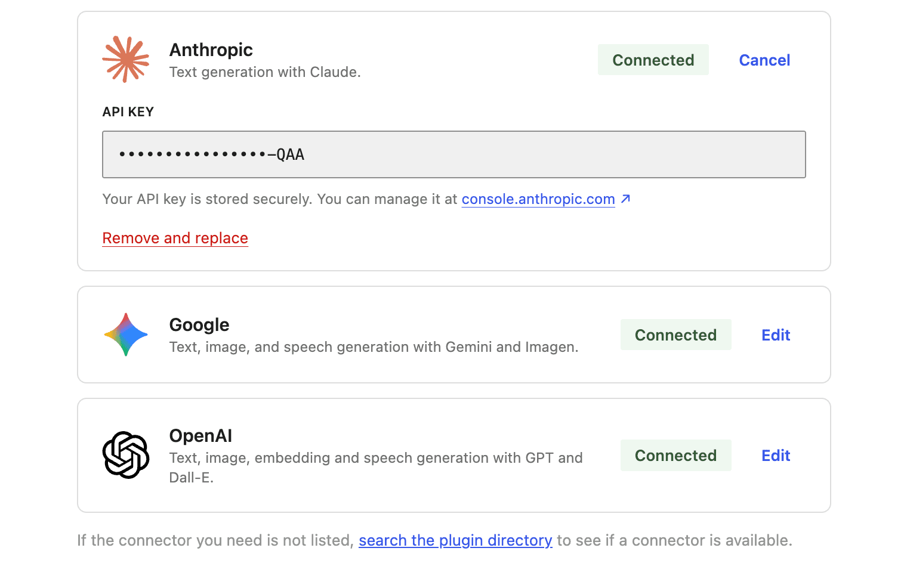Click 'Text generation with Claude.' description

pos(265,72)
